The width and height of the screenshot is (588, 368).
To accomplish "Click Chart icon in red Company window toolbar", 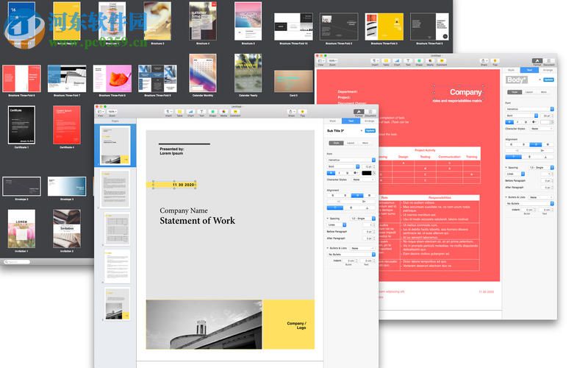I will click(x=397, y=60).
